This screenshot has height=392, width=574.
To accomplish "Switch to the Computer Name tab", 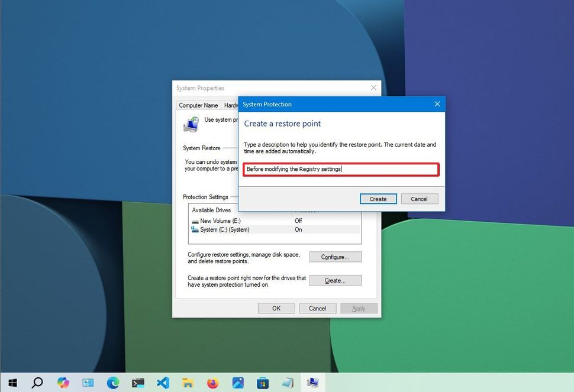I will coord(198,105).
